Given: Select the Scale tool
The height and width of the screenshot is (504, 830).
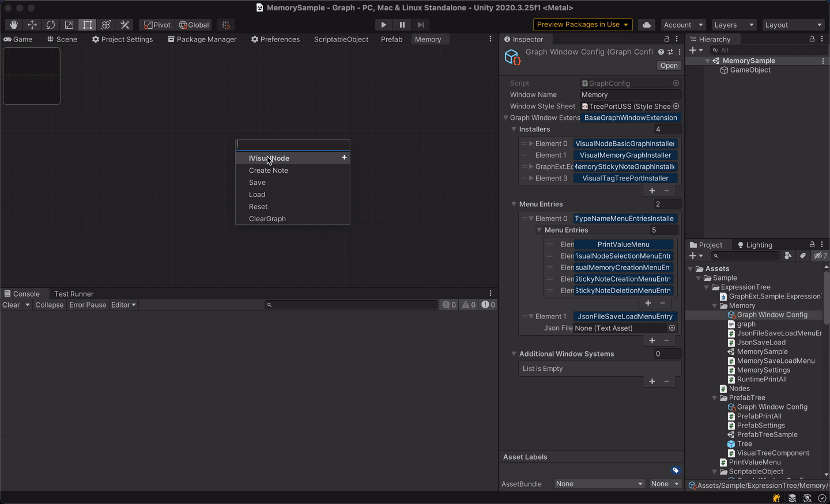Looking at the screenshot, I should coord(69,25).
